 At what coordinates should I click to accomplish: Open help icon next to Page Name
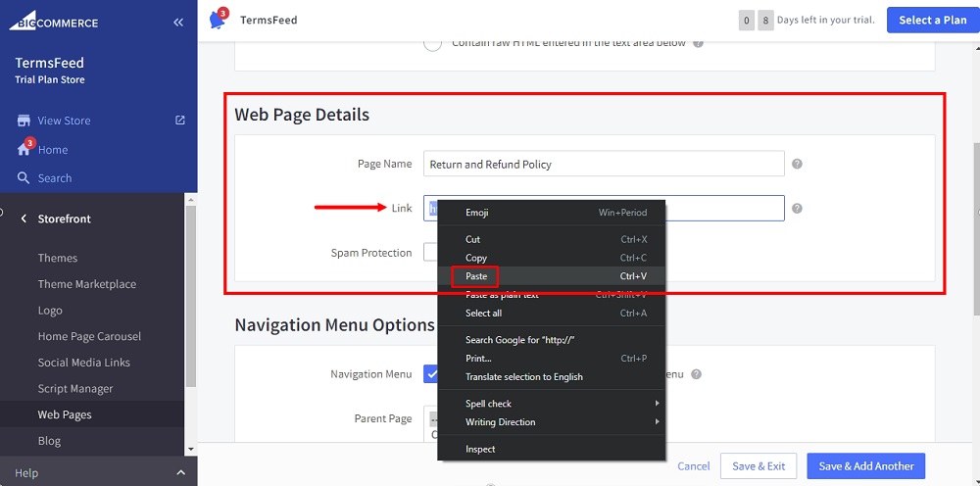click(797, 164)
